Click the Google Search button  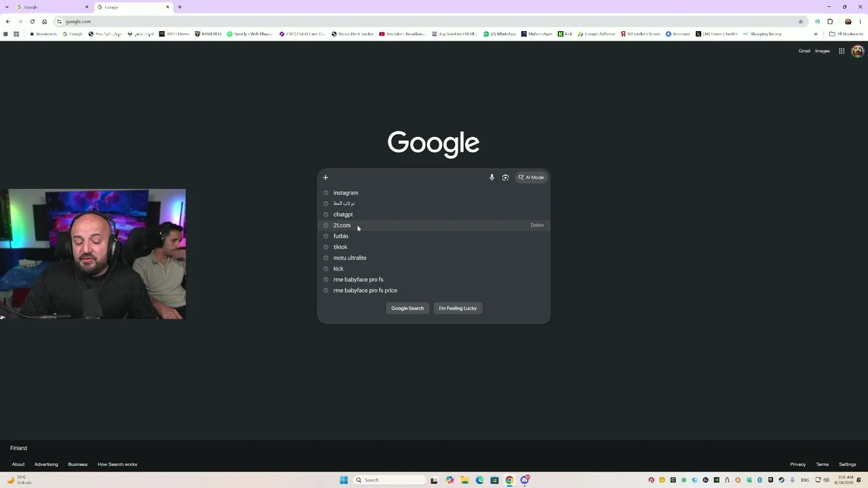point(408,308)
